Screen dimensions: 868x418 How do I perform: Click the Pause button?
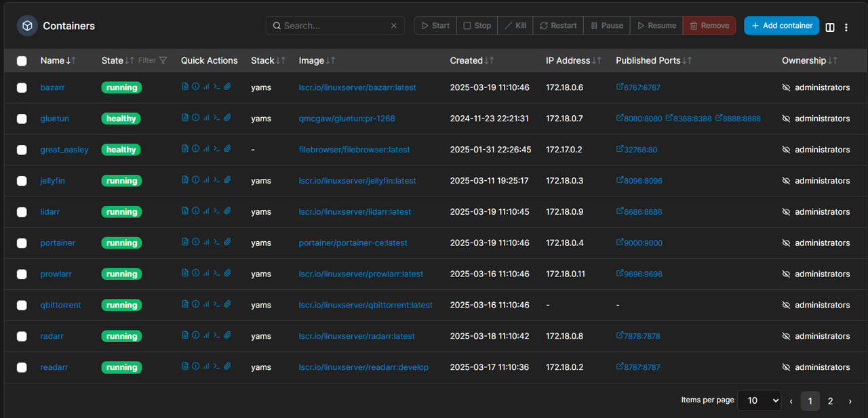tap(607, 26)
